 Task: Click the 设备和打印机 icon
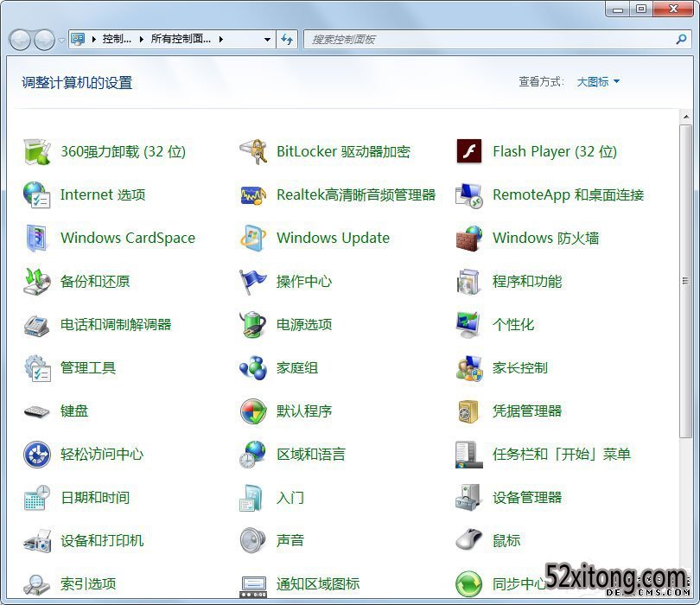tap(37, 540)
